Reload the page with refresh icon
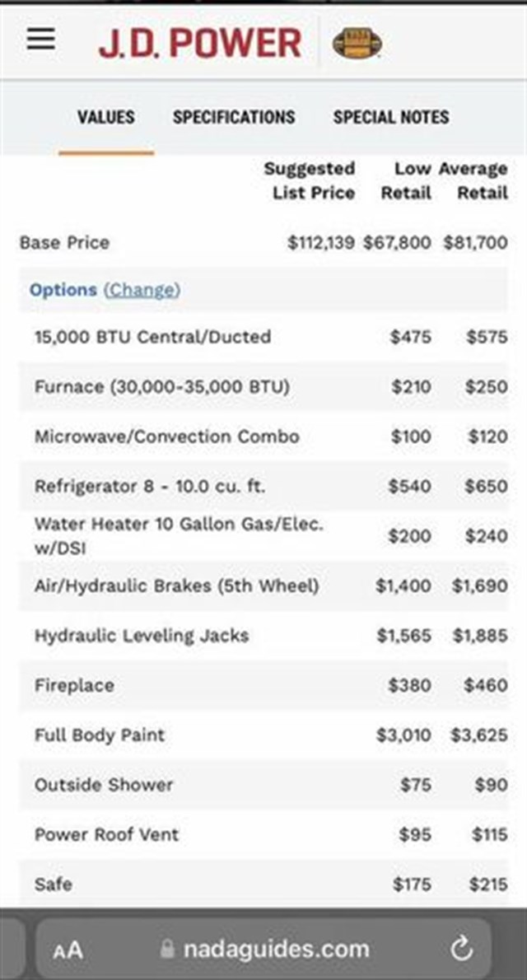Image resolution: width=527 pixels, height=980 pixels. pos(462,950)
